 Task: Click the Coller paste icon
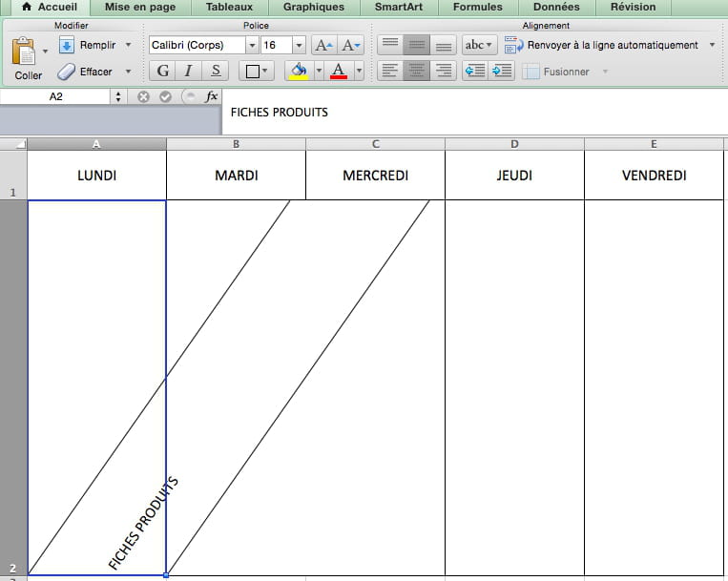23,52
